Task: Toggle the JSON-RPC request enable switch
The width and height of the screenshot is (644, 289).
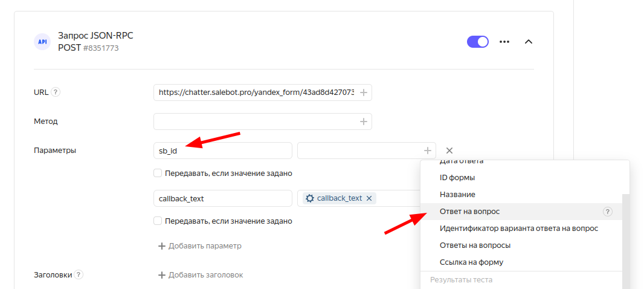Action: (x=478, y=42)
